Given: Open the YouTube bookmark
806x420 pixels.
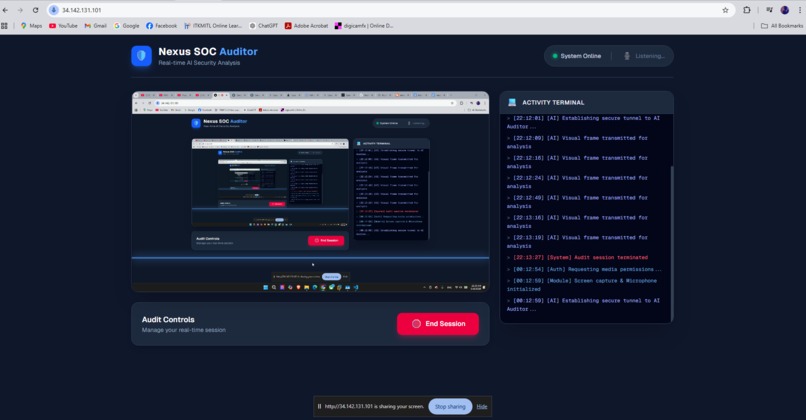Looking at the screenshot, I should (63, 26).
